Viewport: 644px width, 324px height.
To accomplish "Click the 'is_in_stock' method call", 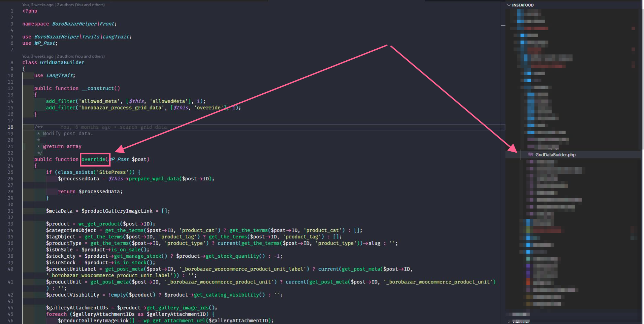I will pyautogui.click(x=130, y=263).
